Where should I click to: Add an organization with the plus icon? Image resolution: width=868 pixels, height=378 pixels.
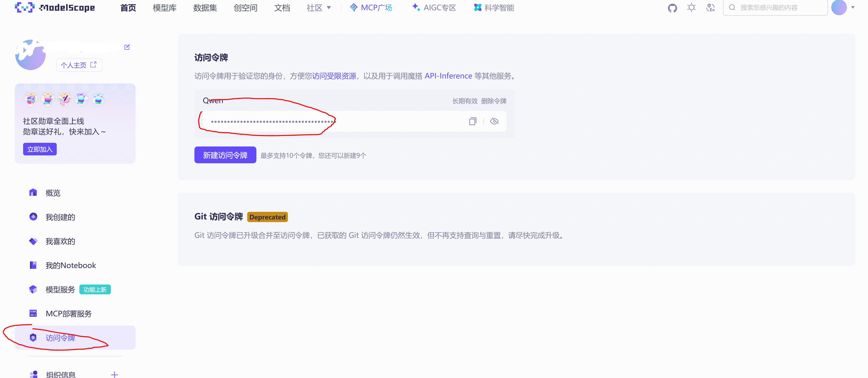(x=115, y=374)
